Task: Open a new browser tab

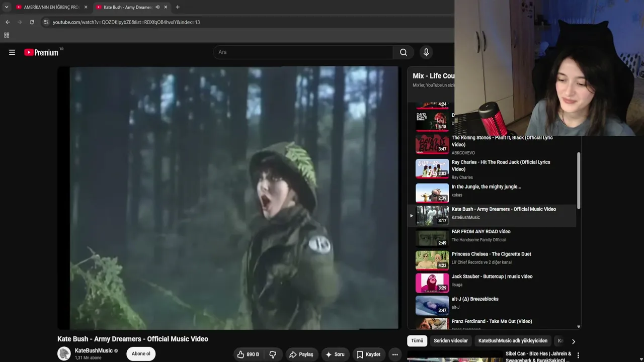Action: [x=178, y=7]
